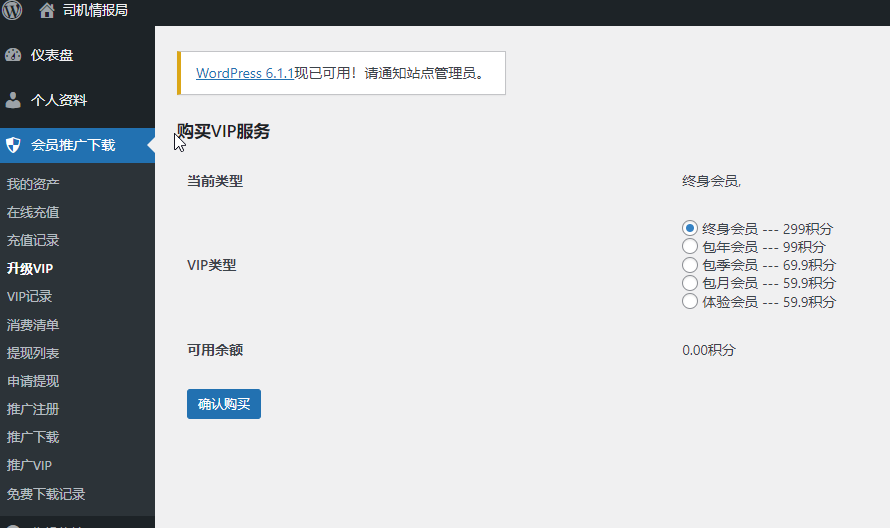Screen dimensions: 890x528
Task: Click the home icon beside 司机情报局
Action: tap(47, 10)
